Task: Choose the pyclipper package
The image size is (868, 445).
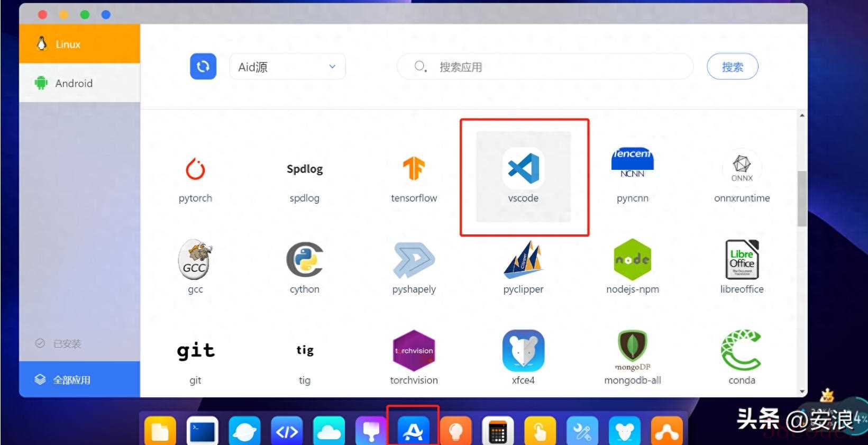Action: [523, 267]
